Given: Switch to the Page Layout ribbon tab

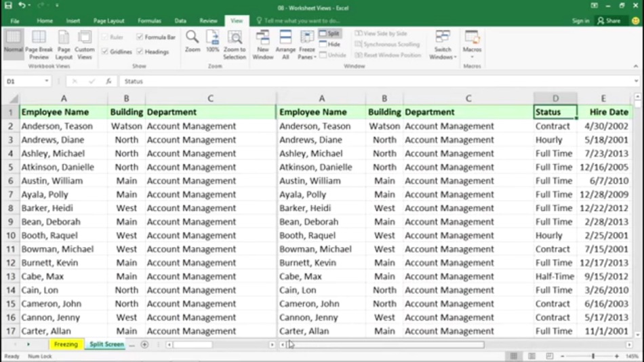Looking at the screenshot, I should click(108, 20).
